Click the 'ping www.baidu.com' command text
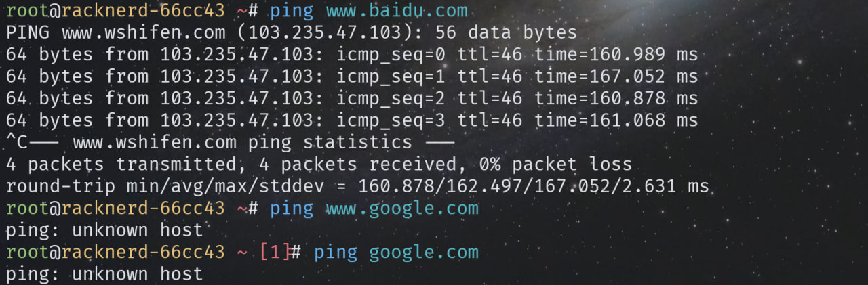Screen dimensions: 868x285 (369, 11)
